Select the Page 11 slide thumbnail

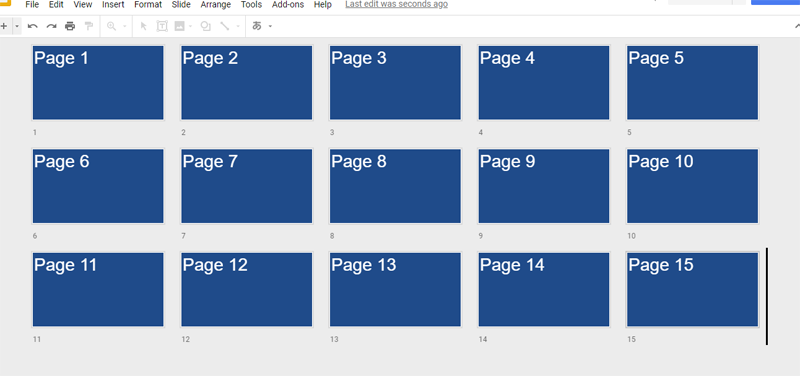point(98,289)
